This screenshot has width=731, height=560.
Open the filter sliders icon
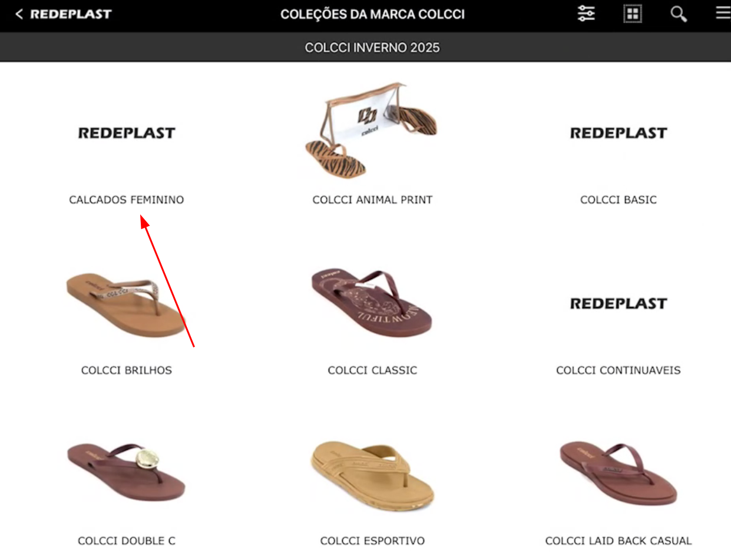[x=586, y=14]
